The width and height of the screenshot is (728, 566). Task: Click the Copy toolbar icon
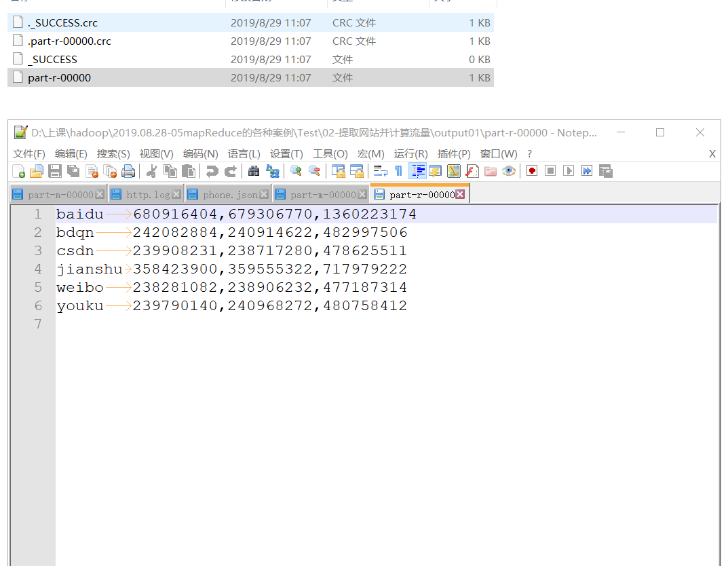point(170,171)
